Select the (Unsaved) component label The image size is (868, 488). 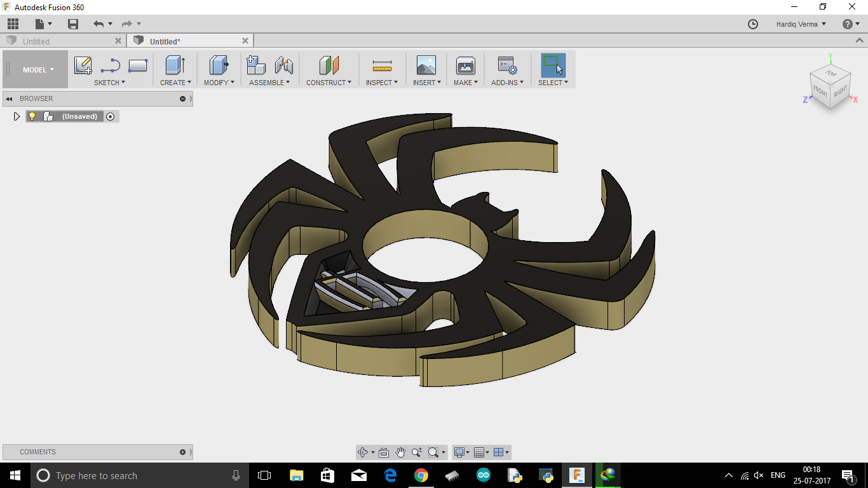point(79,117)
